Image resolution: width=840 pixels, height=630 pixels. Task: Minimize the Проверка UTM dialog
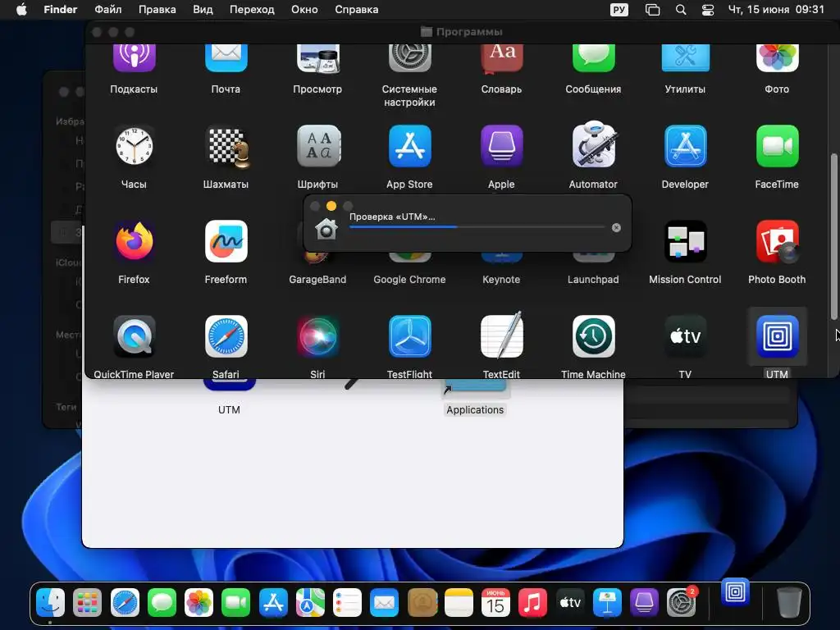(x=331, y=206)
